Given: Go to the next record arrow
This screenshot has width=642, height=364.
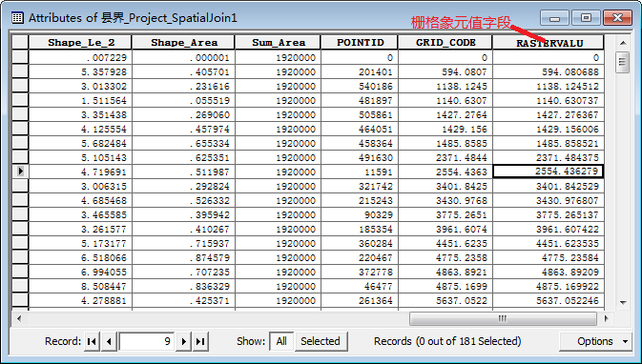Looking at the screenshot, I should 184,341.
